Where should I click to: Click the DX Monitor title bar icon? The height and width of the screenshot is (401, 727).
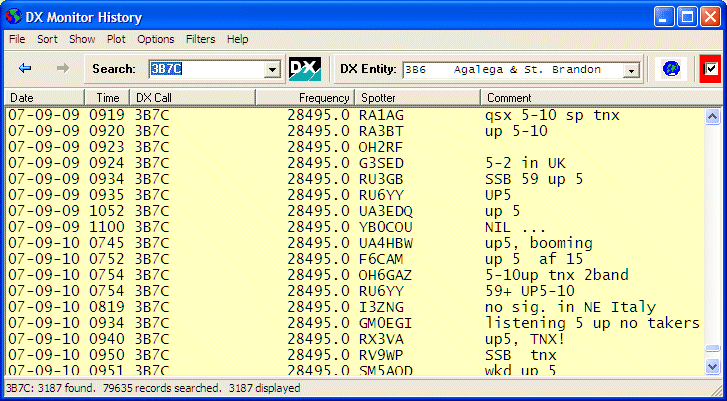pos(14,17)
